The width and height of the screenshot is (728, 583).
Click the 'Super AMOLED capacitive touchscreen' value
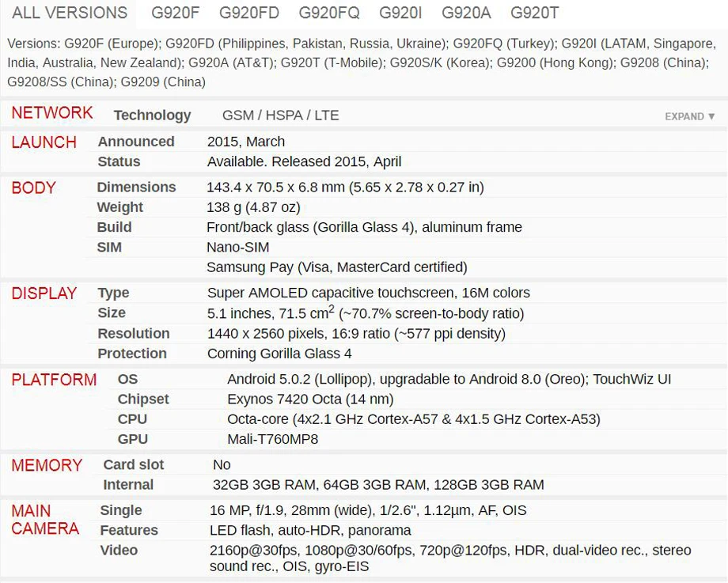pyautogui.click(x=331, y=293)
